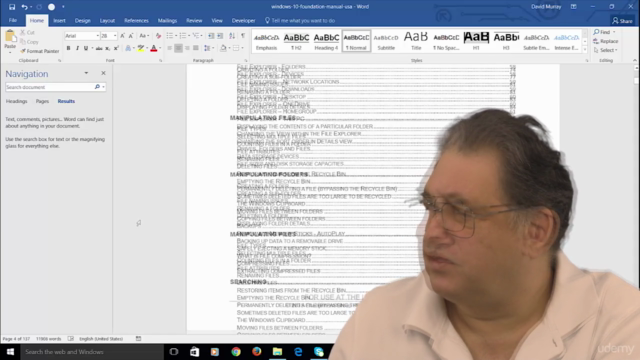Click the Shading paint bucket color
Viewport: 640px width, 360px height.
coord(223,49)
